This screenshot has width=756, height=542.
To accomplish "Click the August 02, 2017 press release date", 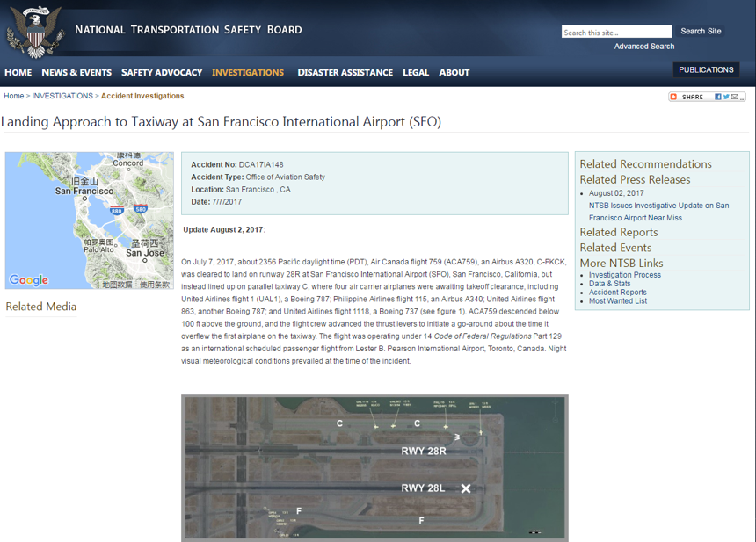I will coord(616,193).
